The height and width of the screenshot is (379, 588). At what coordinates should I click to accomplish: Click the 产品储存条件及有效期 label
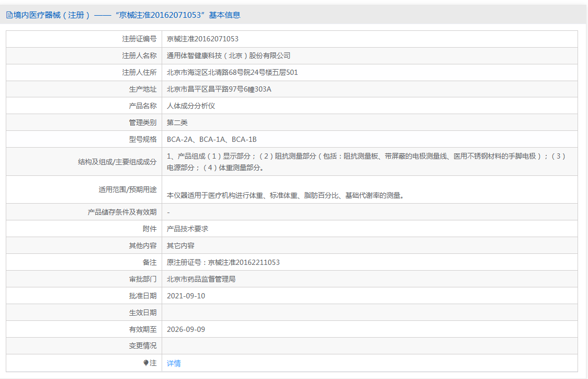[x=122, y=212]
